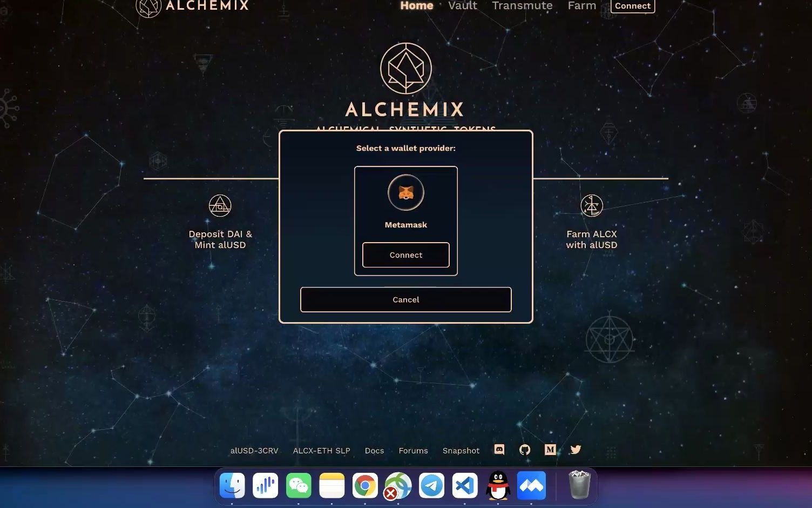Click the ALCHEMIX title wordmark
812x508 pixels.
click(x=405, y=110)
